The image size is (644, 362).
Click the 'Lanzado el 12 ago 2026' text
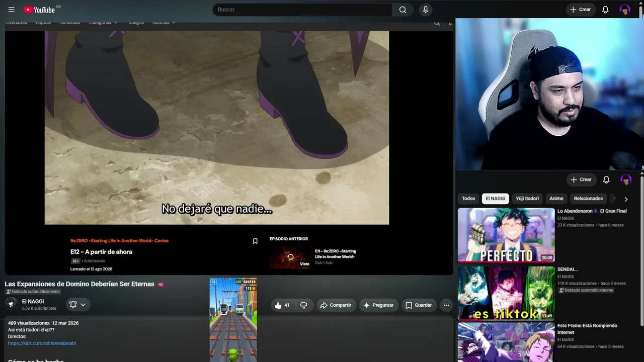click(92, 269)
